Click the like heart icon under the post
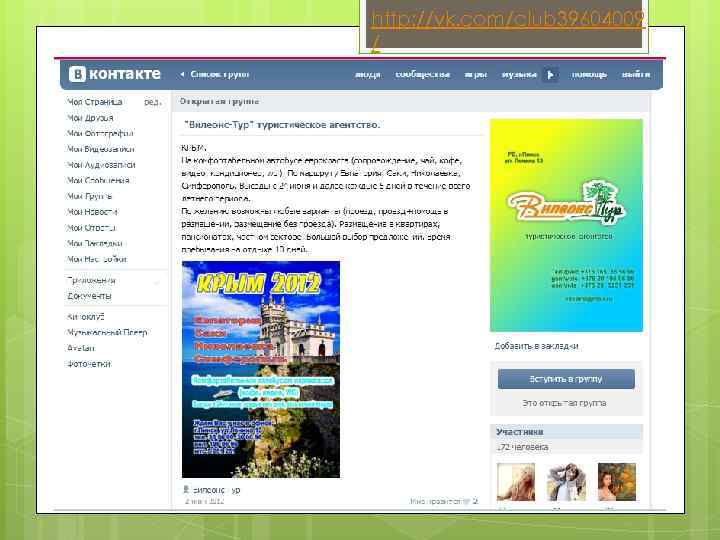 (467, 501)
